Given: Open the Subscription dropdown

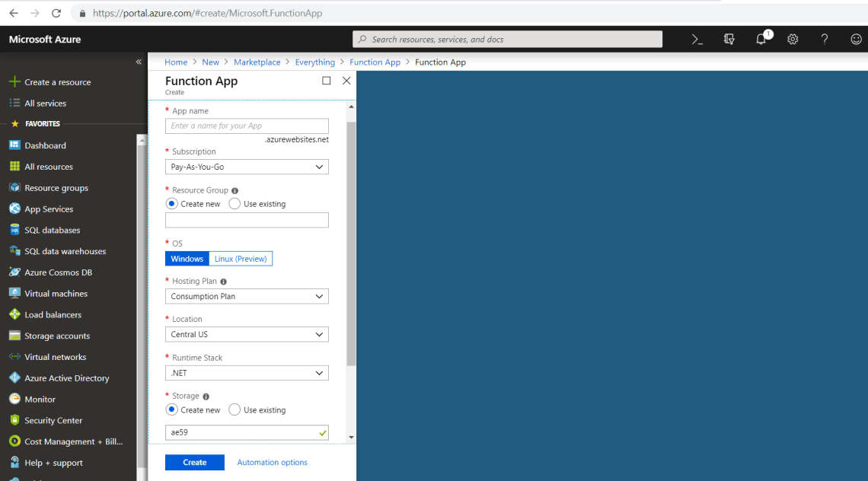Looking at the screenshot, I should [x=247, y=166].
